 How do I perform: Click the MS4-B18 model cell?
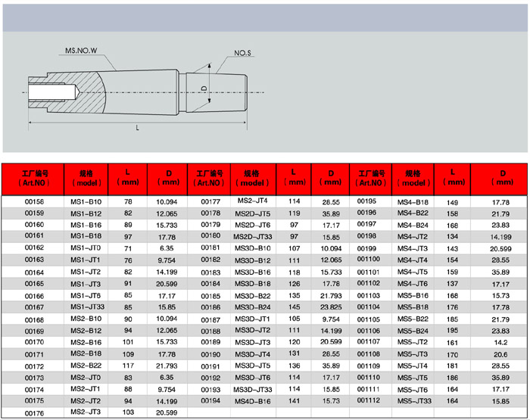tap(413, 203)
